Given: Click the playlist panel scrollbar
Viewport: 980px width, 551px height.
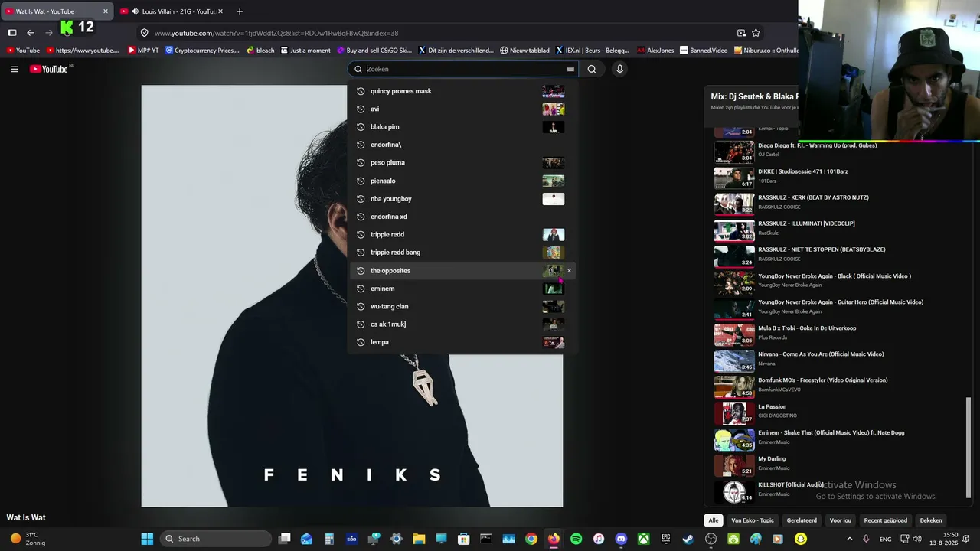Looking at the screenshot, I should pos(969,448).
